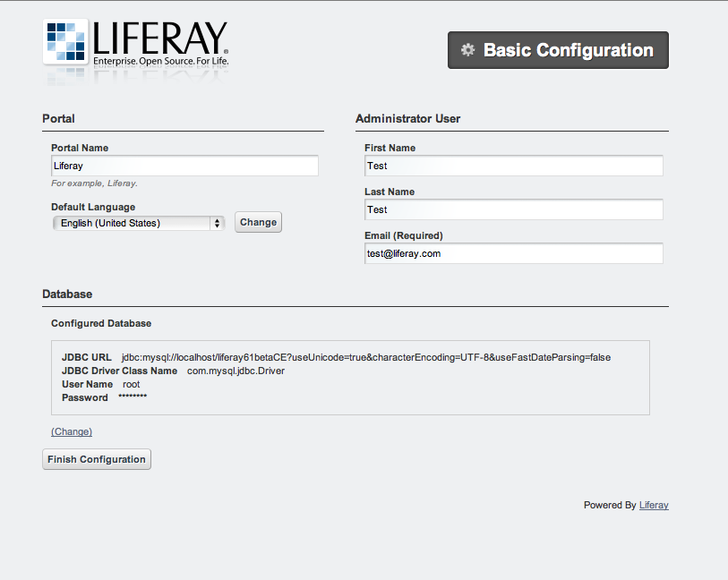Click the (Change) database link
The height and width of the screenshot is (580, 728).
click(x=72, y=431)
